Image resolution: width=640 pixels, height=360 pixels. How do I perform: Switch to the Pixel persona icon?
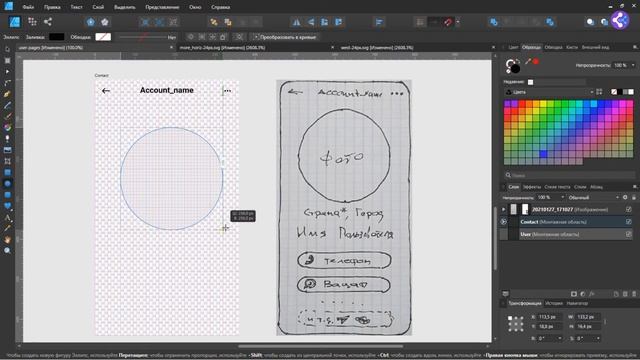[32, 22]
